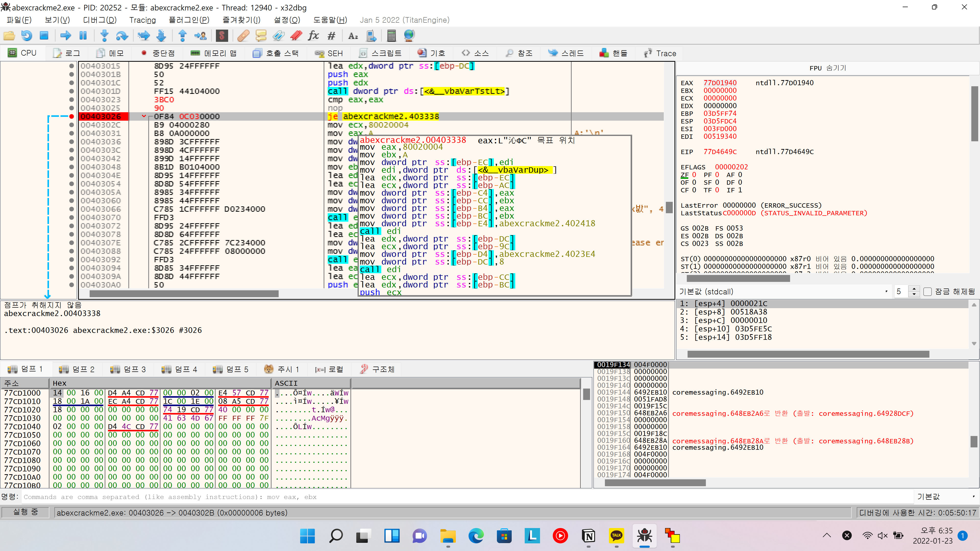Click the Trace Into toolbar icon
This screenshot has height=551, width=980.
[x=144, y=36]
